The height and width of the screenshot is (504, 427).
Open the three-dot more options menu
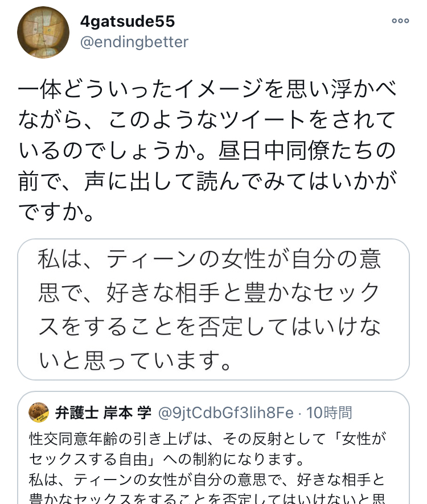(400, 21)
